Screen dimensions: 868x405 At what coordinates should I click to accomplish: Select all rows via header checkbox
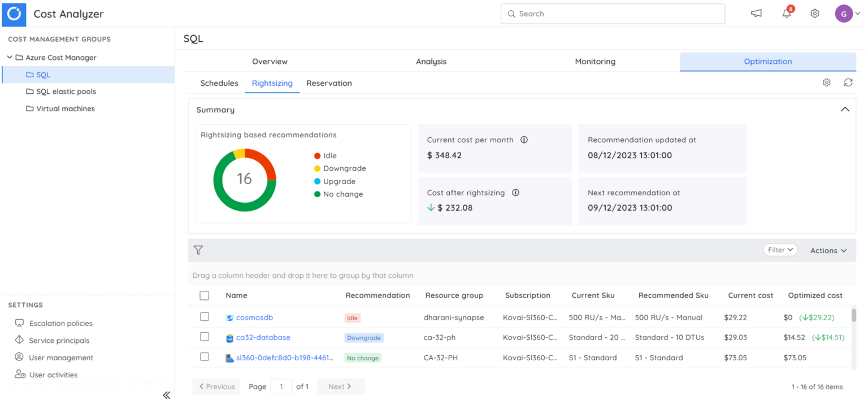(x=204, y=295)
